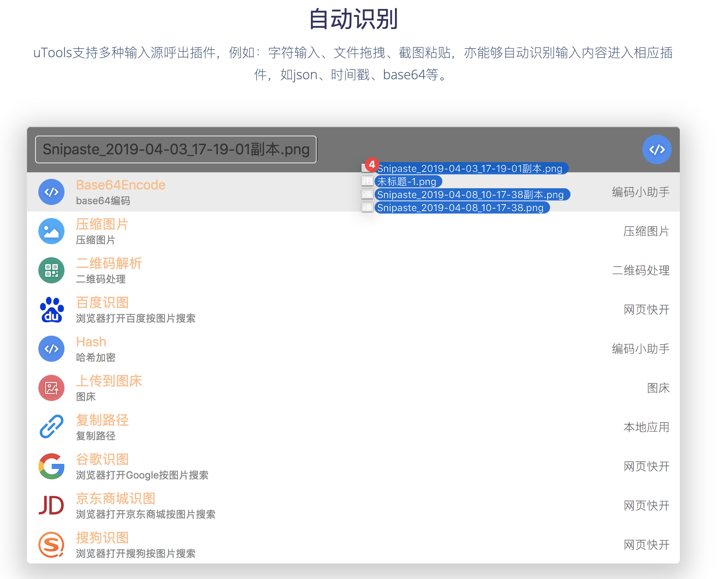
Task: Click the JD logo icon
Action: click(x=51, y=506)
